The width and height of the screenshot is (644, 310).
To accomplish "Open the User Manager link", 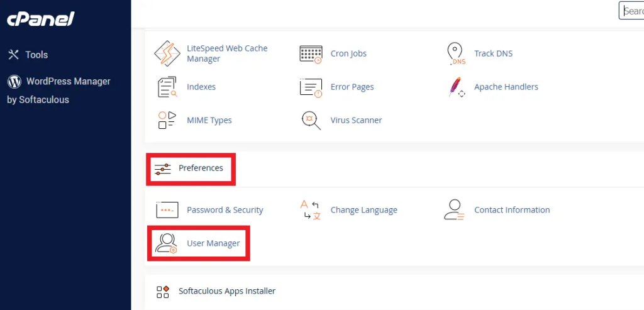I will click(213, 243).
